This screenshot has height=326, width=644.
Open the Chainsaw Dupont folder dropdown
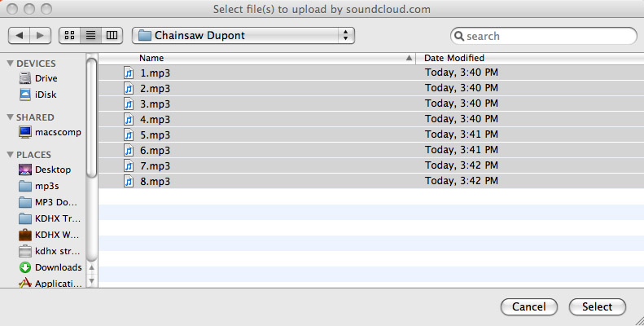point(243,36)
